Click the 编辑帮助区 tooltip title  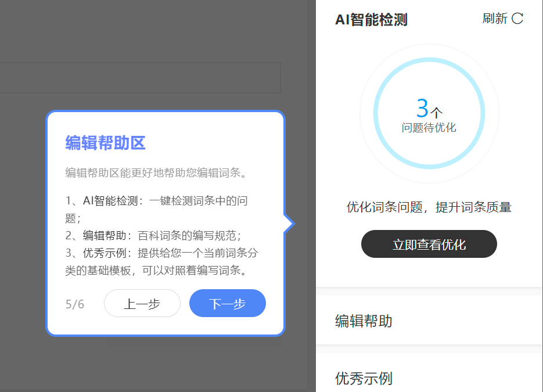[x=105, y=143]
